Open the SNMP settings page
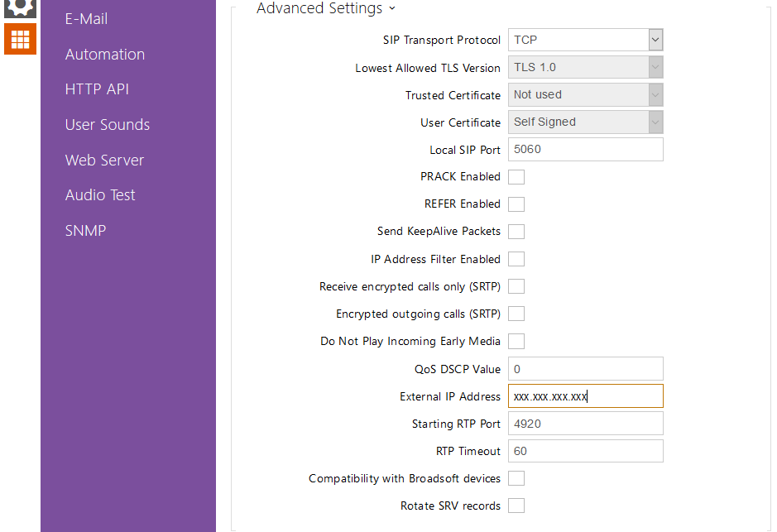Viewport: 777px width, 532px height. (85, 231)
